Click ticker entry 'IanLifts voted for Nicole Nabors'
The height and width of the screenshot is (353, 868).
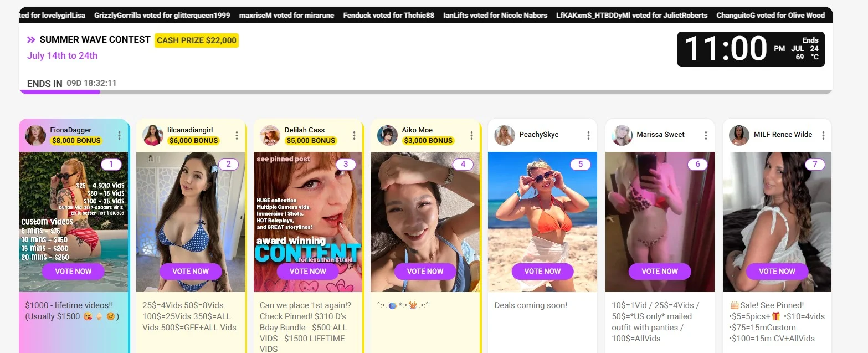(495, 16)
